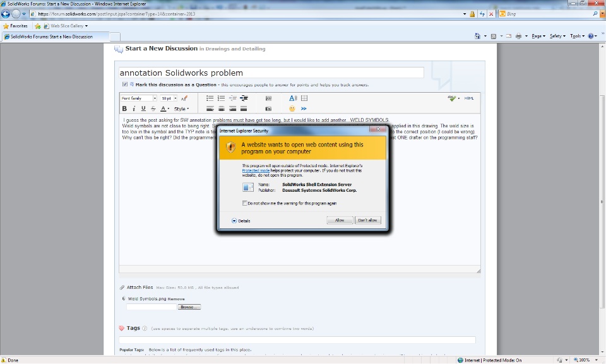
Task: Open the text color picker arrow
Action: pos(169,109)
